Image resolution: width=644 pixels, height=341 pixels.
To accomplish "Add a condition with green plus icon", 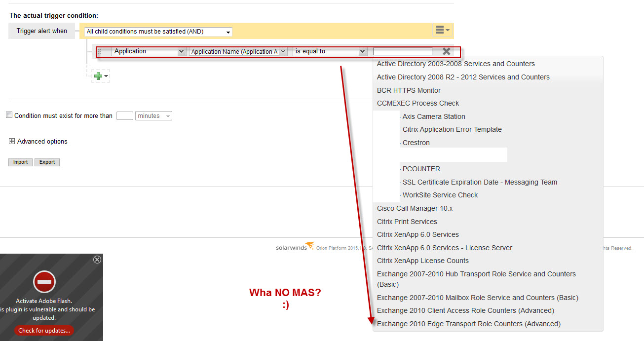I will [x=101, y=76].
